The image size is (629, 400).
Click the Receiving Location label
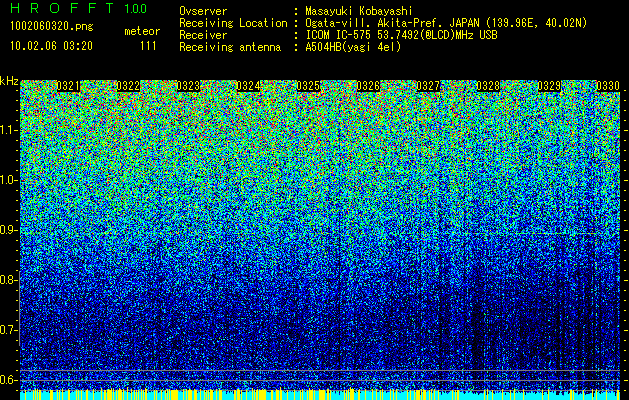(233, 23)
